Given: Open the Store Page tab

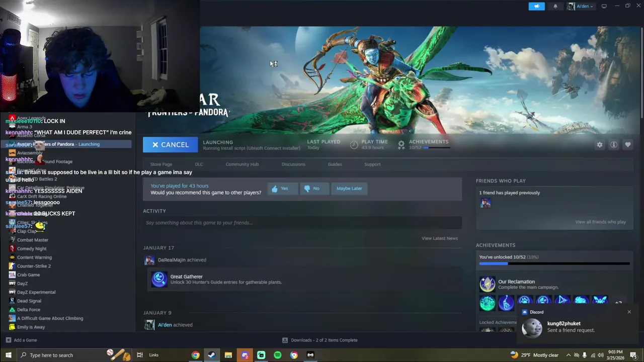Looking at the screenshot, I should [161, 164].
